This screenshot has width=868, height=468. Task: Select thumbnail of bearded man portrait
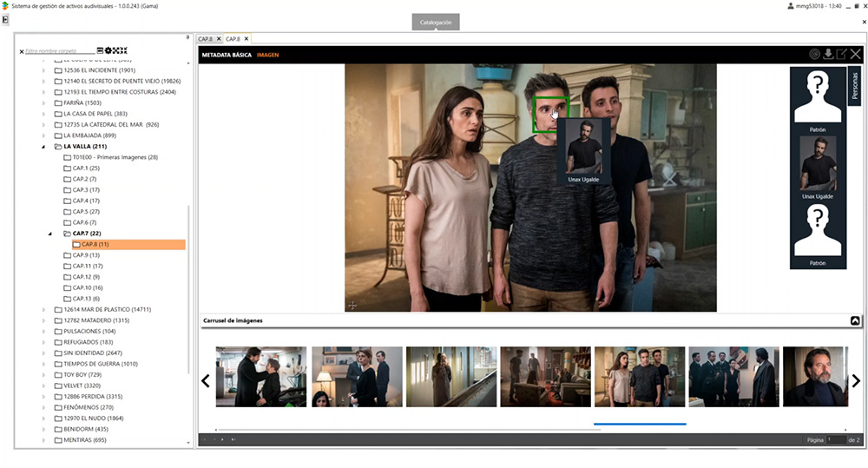click(815, 377)
